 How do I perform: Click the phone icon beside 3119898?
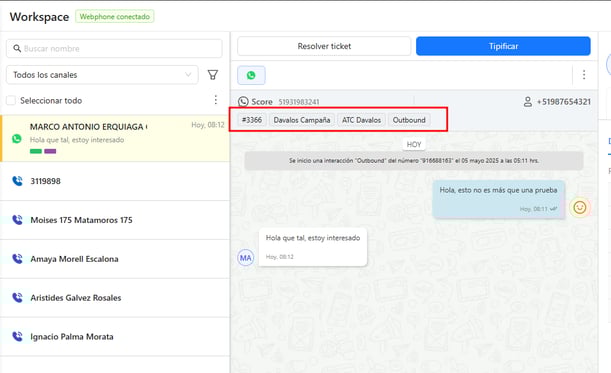(17, 181)
